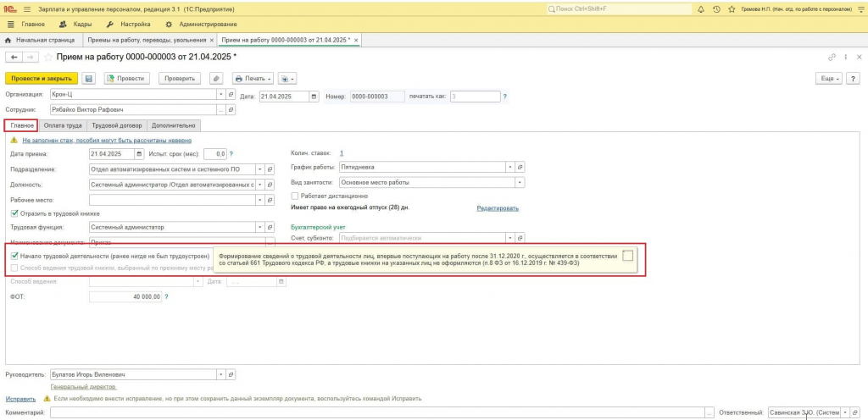Click the save diskette icon in toolbar
Screen dimensions: 868x420
(88, 79)
